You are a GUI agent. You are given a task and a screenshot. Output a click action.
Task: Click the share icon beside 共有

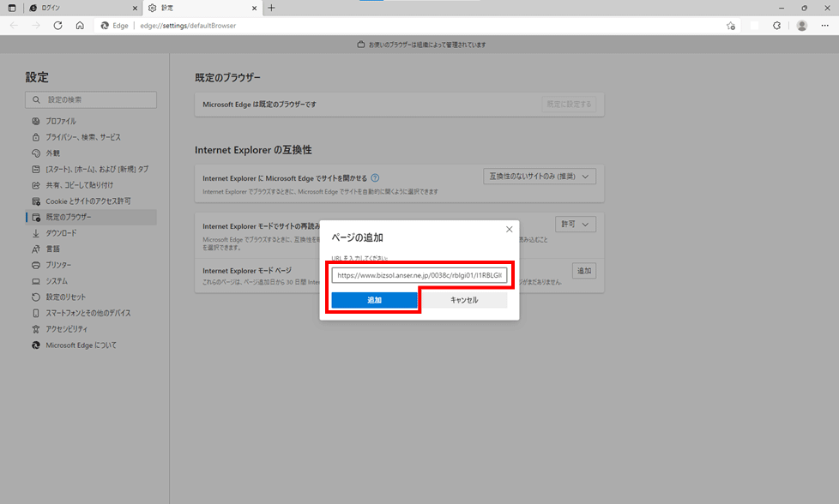[36, 185]
